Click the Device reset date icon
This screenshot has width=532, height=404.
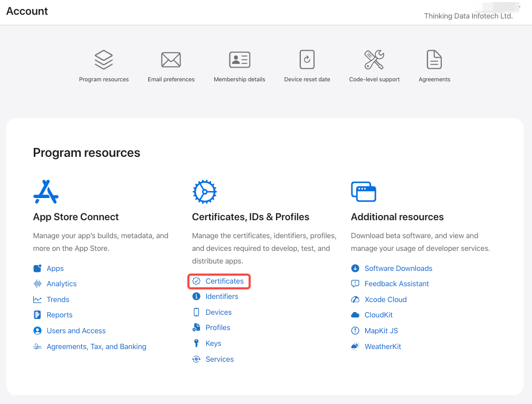tap(307, 59)
